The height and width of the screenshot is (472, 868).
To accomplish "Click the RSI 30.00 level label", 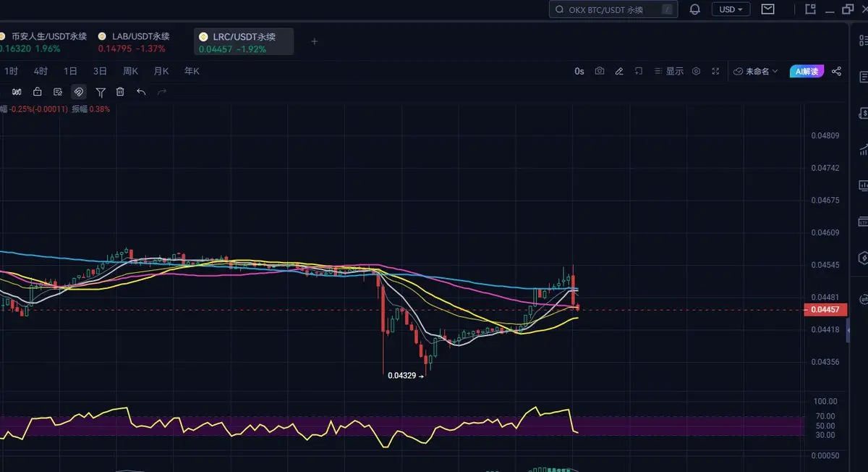I will pyautogui.click(x=827, y=434).
